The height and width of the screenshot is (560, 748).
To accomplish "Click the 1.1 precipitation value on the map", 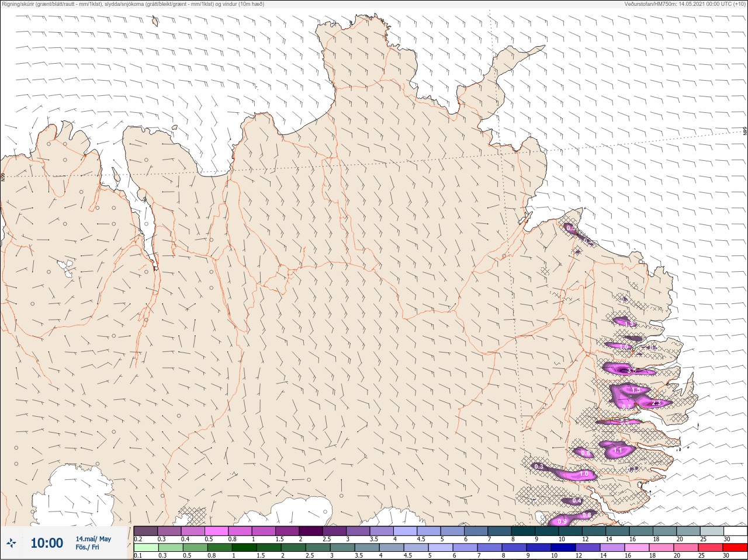I will pos(619,451).
